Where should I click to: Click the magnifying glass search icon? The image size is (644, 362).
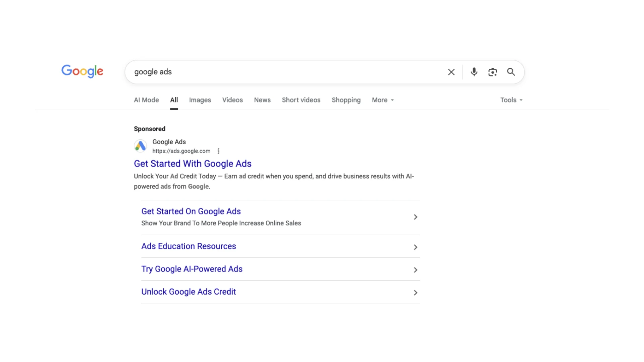coord(511,72)
